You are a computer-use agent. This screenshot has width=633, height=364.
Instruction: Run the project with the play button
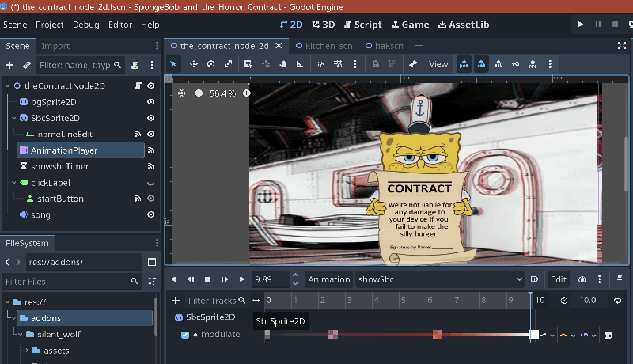pos(581,25)
